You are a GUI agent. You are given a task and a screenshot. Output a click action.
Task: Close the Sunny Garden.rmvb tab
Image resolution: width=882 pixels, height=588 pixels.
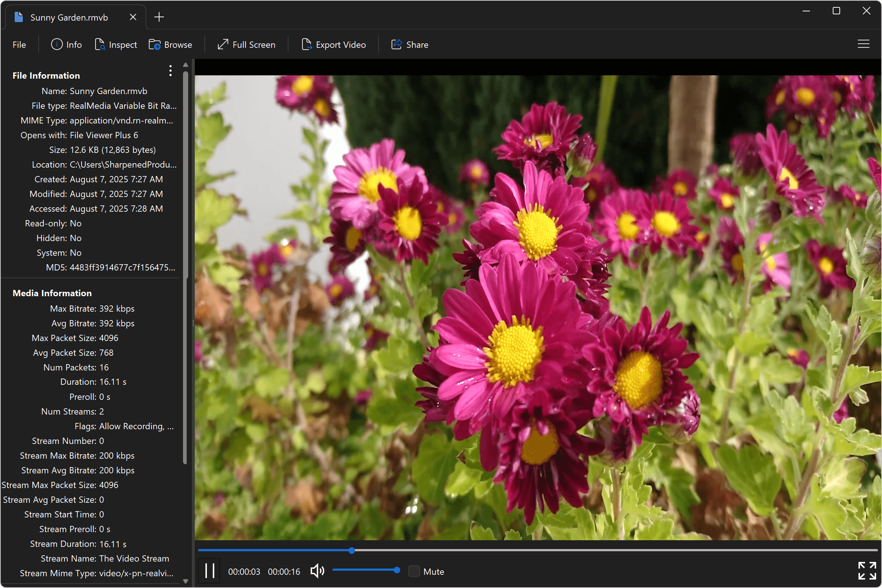tap(133, 17)
